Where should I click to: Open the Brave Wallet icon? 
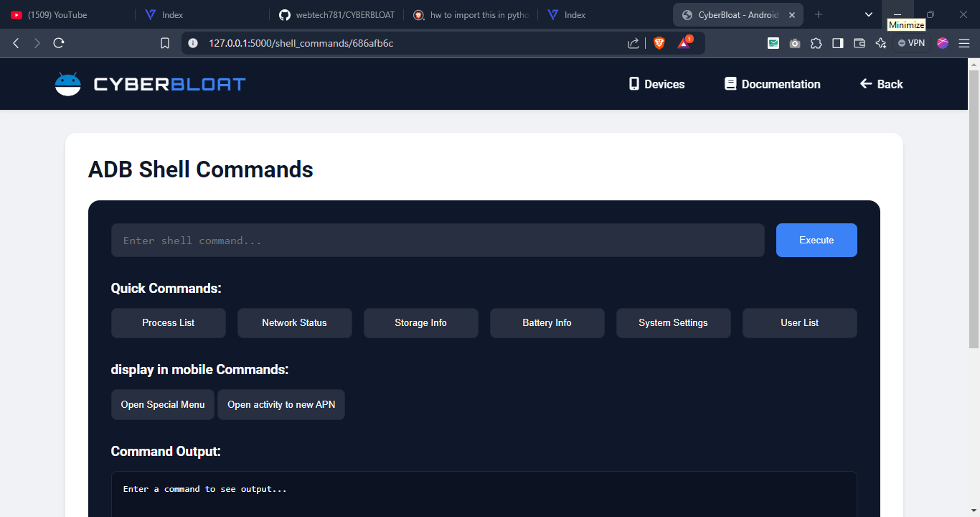859,43
